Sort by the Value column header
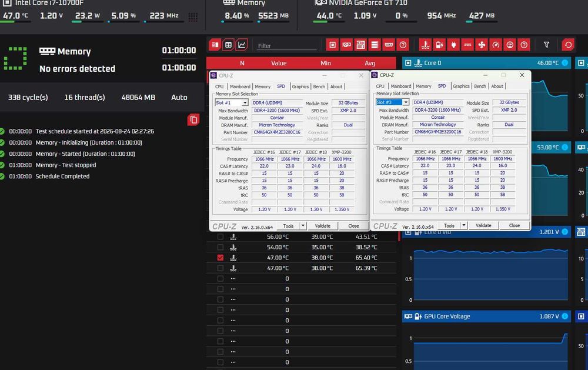The image size is (588, 370). 279,63
